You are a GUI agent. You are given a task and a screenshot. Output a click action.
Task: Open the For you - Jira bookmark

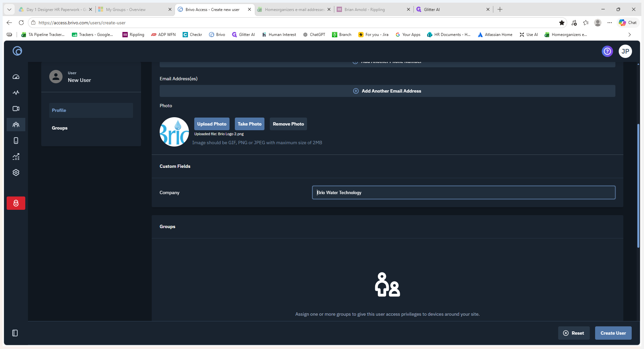pyautogui.click(x=373, y=35)
